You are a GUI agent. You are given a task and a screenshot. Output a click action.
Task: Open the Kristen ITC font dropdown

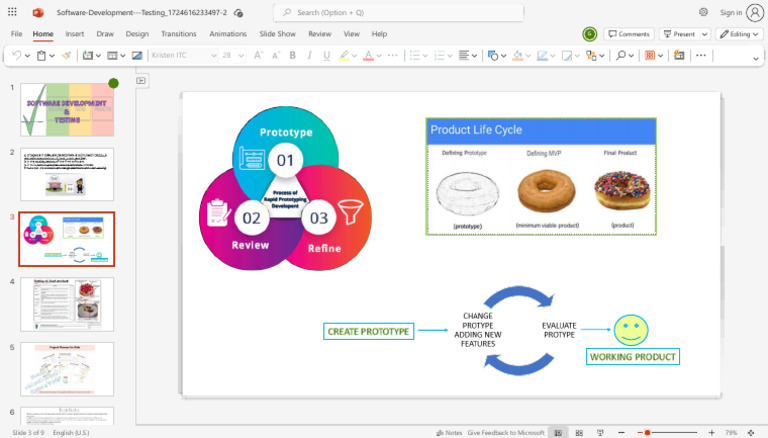[x=181, y=56]
